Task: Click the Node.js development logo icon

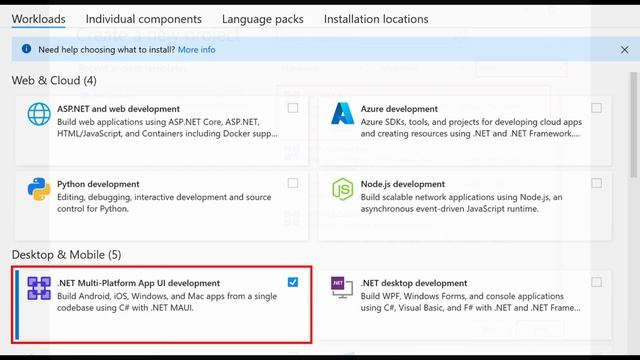Action: pyautogui.click(x=342, y=189)
